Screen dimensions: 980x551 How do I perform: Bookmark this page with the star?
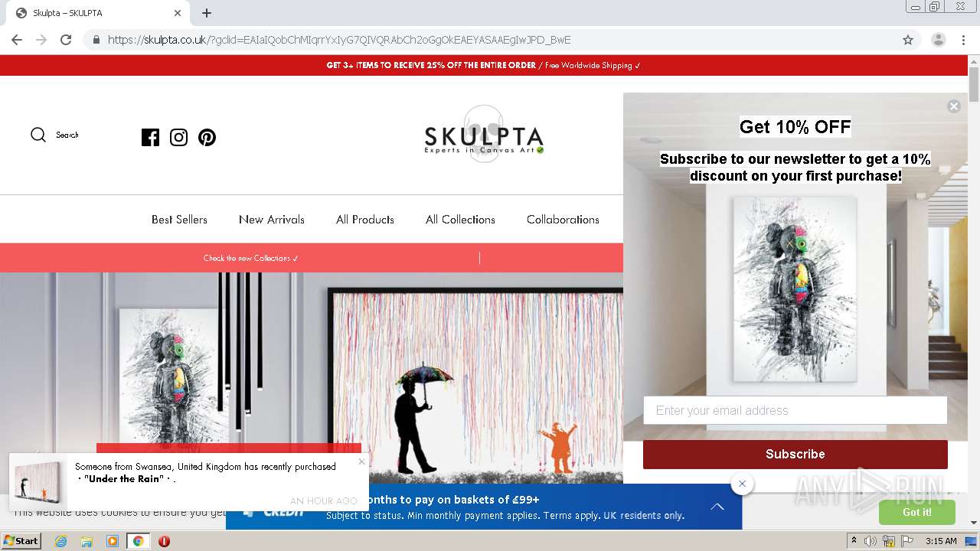(x=908, y=40)
